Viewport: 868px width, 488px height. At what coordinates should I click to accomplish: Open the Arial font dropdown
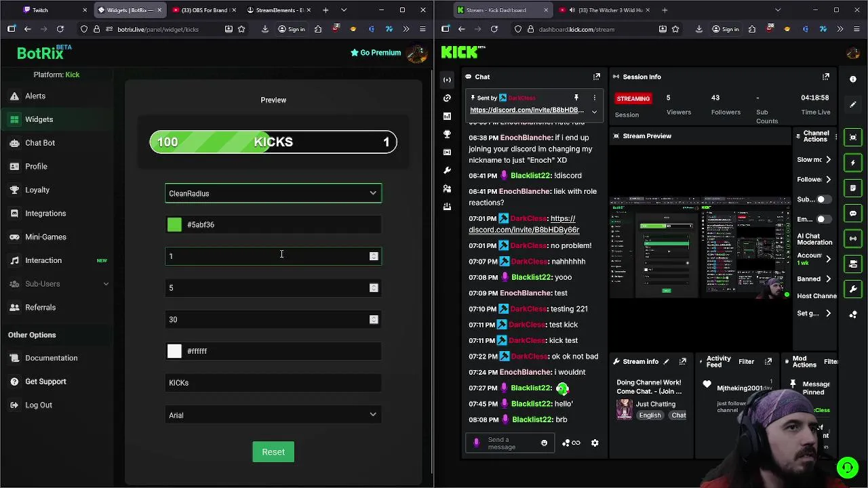coord(273,415)
